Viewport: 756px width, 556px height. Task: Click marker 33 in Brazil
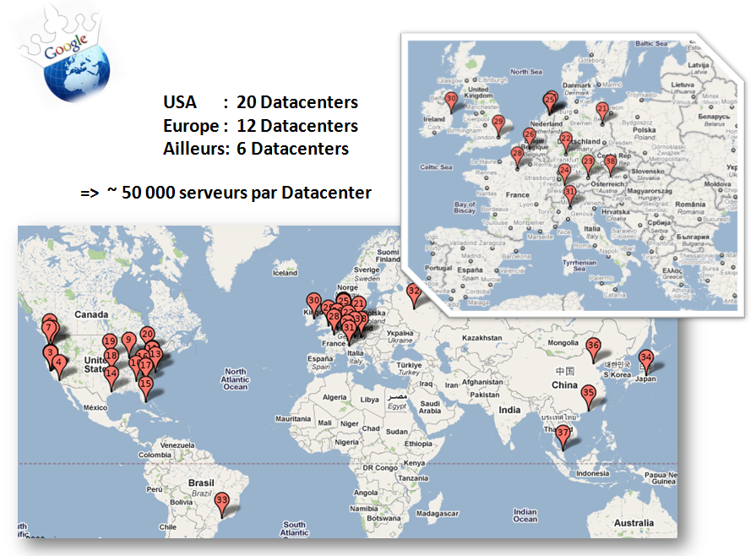(221, 501)
